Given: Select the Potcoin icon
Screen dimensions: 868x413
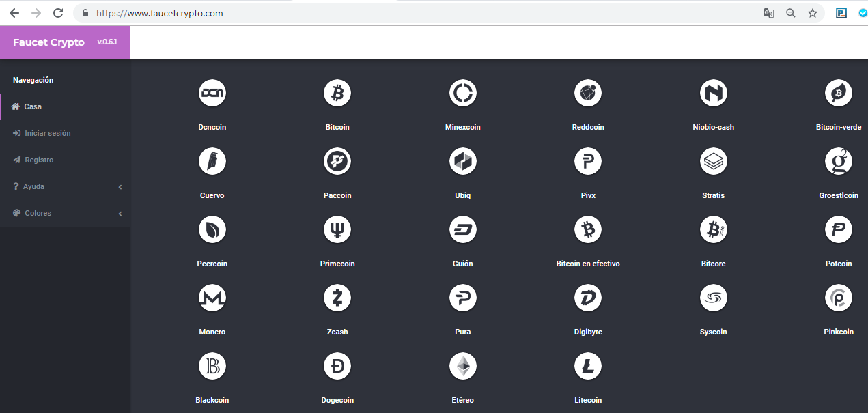Looking at the screenshot, I should 839,229.
